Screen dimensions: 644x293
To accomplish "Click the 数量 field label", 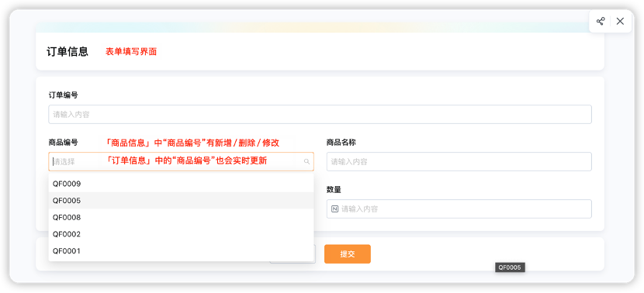I will tap(334, 190).
